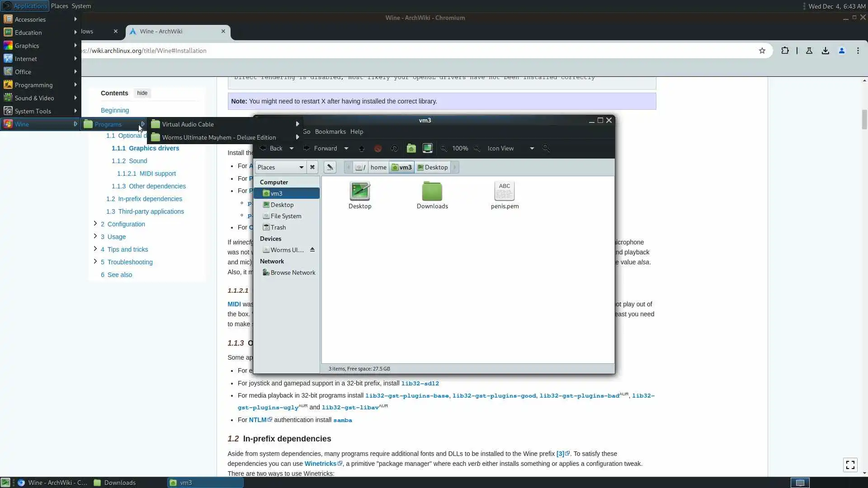
Task: Bookmark this page with the star icon
Action: [x=762, y=51]
